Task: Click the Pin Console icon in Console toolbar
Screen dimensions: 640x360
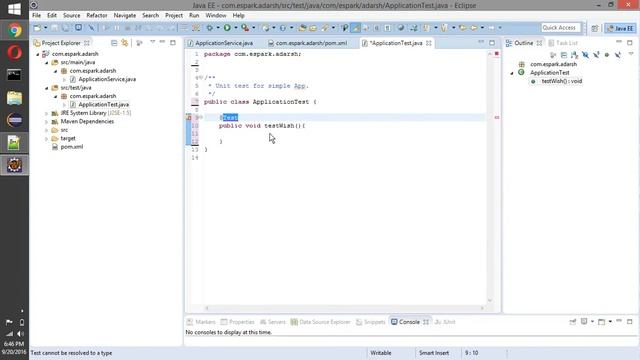Action: (x=573, y=322)
